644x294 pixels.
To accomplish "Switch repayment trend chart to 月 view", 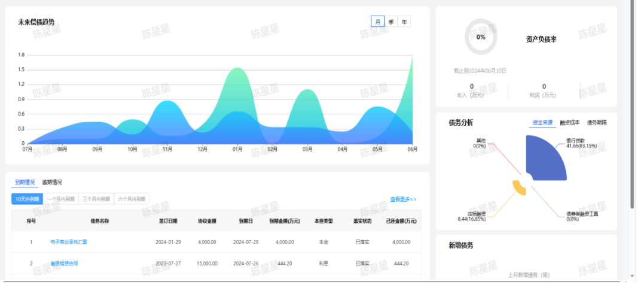I will pyautogui.click(x=377, y=22).
